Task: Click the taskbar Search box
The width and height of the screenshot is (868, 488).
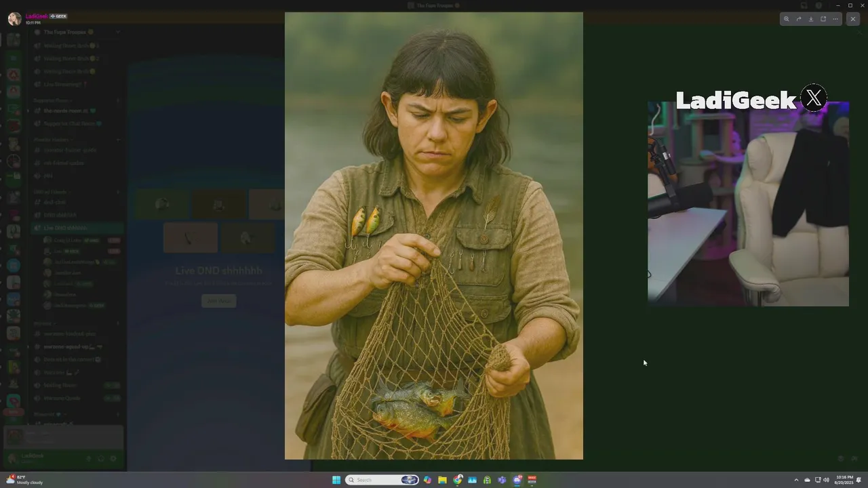Action: (382, 480)
